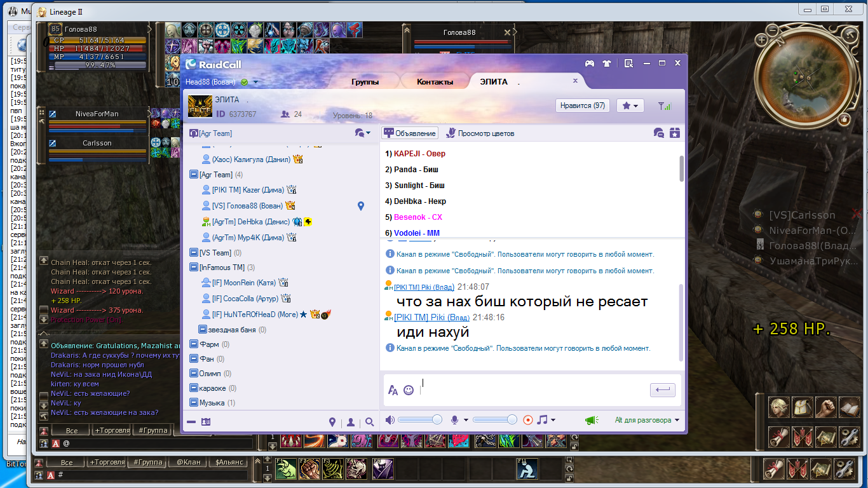868x488 pixels.
Task: Check the network signal strength icon
Action: 664,106
